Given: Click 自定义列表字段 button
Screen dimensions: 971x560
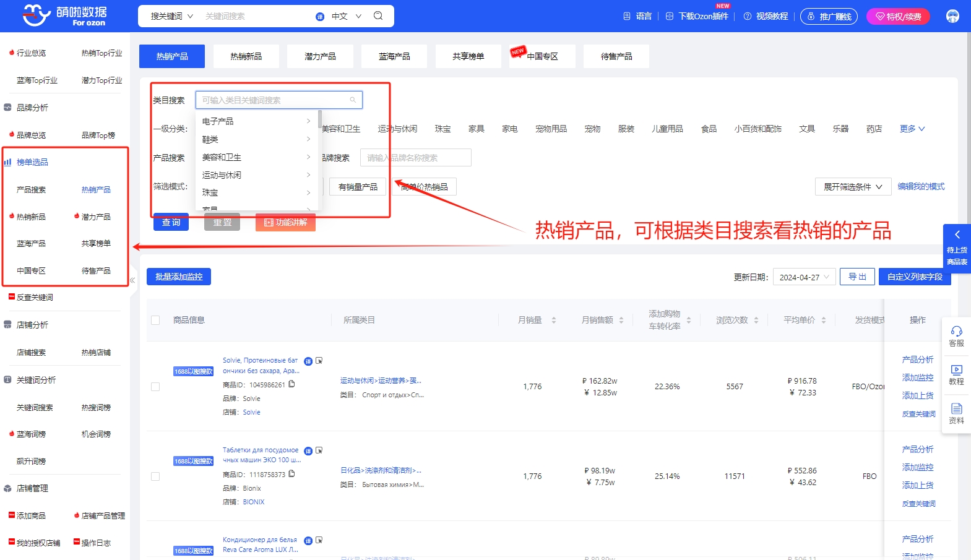Looking at the screenshot, I should coord(915,277).
